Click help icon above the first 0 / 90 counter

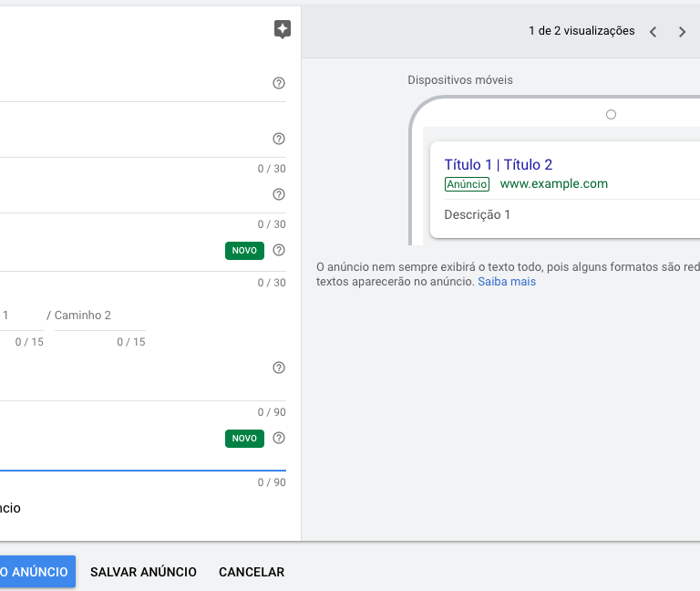point(279,368)
